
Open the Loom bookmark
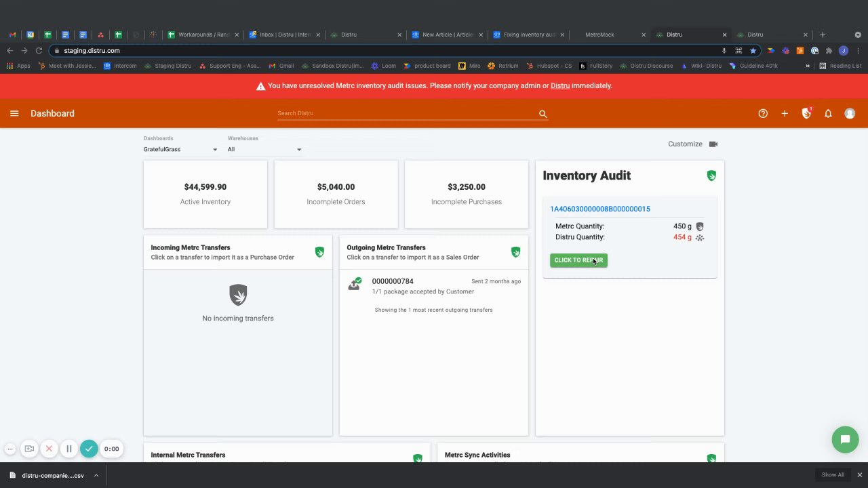[383, 66]
